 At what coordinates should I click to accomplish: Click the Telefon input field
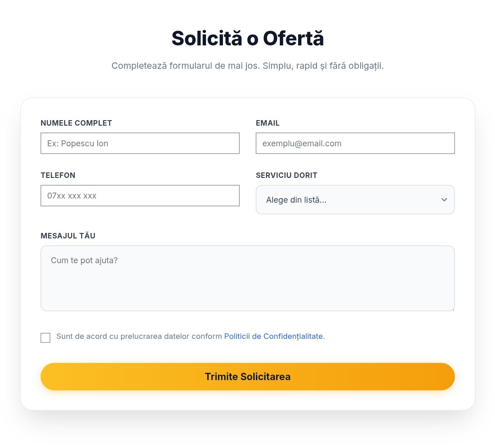(140, 196)
